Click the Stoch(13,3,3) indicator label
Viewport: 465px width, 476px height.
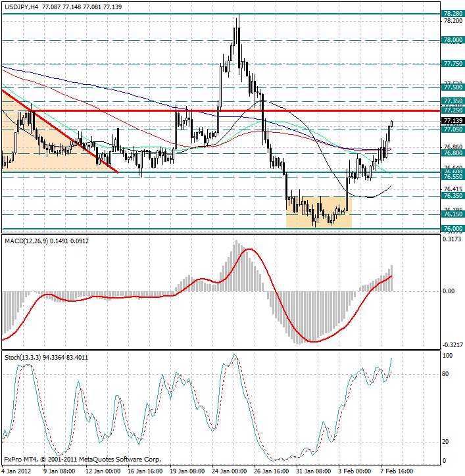pyautogui.click(x=26, y=357)
